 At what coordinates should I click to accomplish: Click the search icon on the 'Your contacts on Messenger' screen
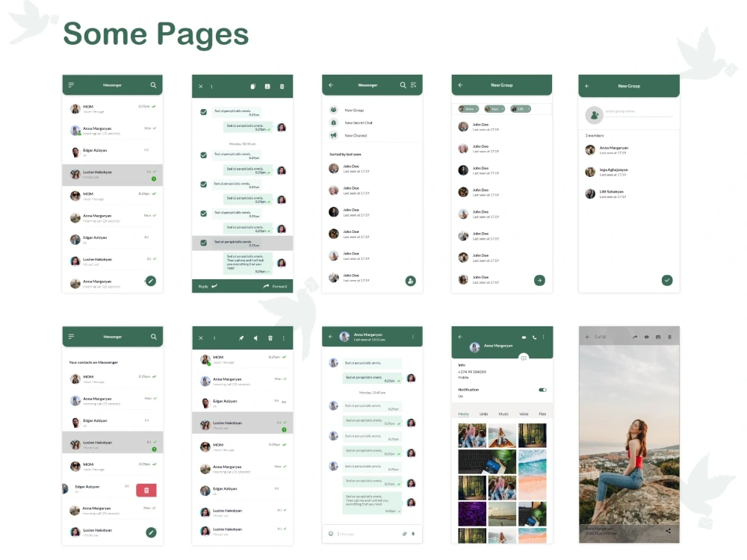[153, 337]
